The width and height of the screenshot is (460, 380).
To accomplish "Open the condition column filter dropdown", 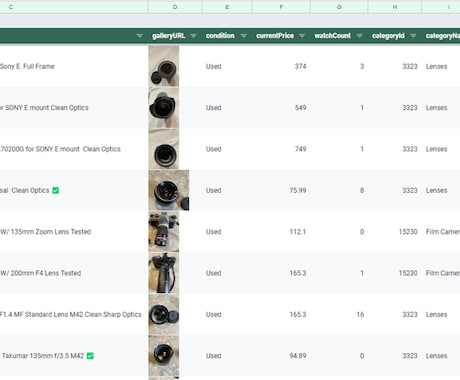I will pyautogui.click(x=244, y=36).
